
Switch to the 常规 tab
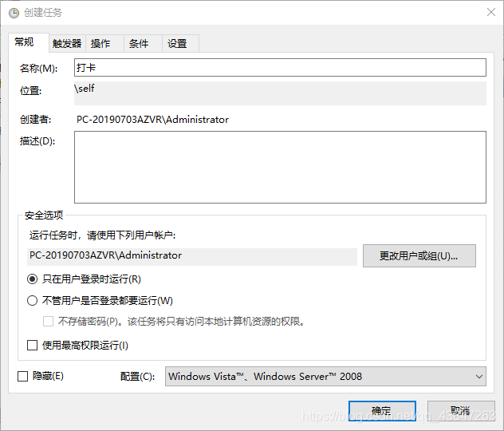coord(28,42)
